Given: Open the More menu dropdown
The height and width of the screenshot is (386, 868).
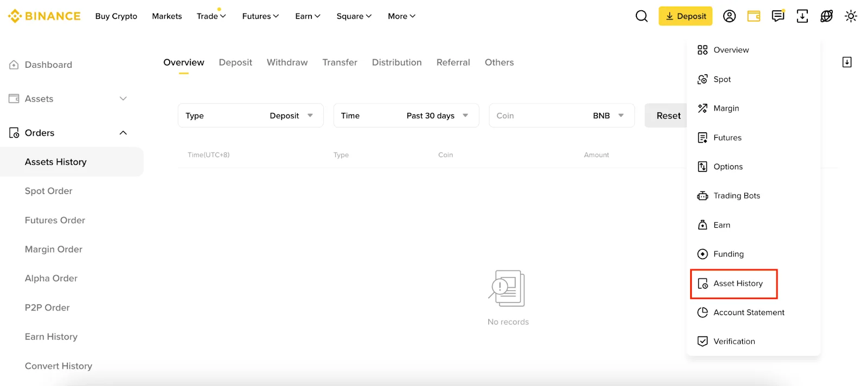Looking at the screenshot, I should [401, 16].
